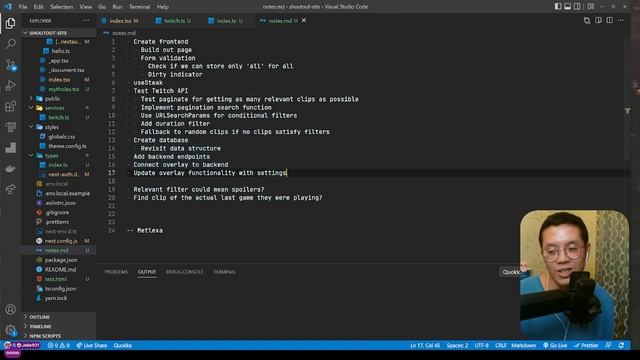Click Ln 17, Col 45 cursor position
The width and height of the screenshot is (640, 360).
[x=425, y=345]
